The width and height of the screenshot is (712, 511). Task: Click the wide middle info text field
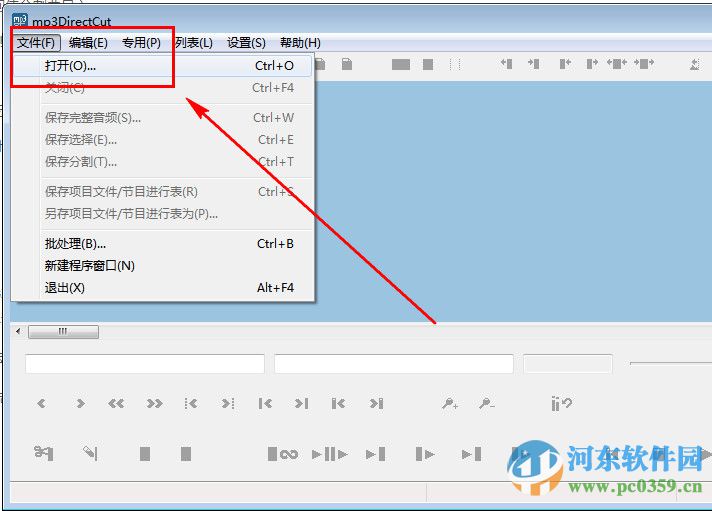(x=394, y=364)
